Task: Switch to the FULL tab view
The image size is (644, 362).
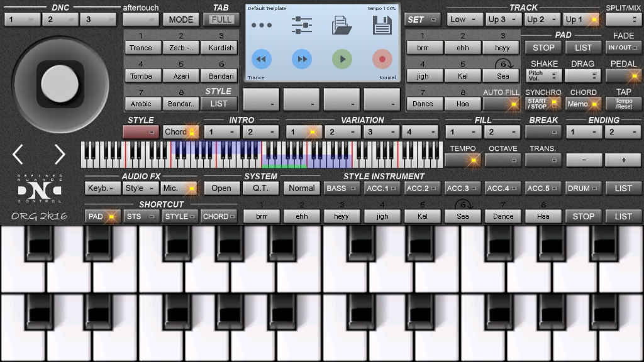Action: [221, 19]
